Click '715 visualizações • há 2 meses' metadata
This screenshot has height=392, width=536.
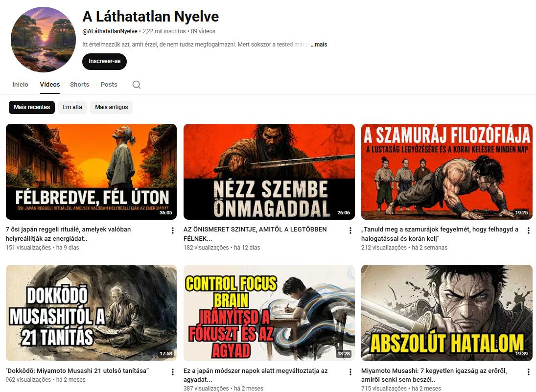pos(401,388)
